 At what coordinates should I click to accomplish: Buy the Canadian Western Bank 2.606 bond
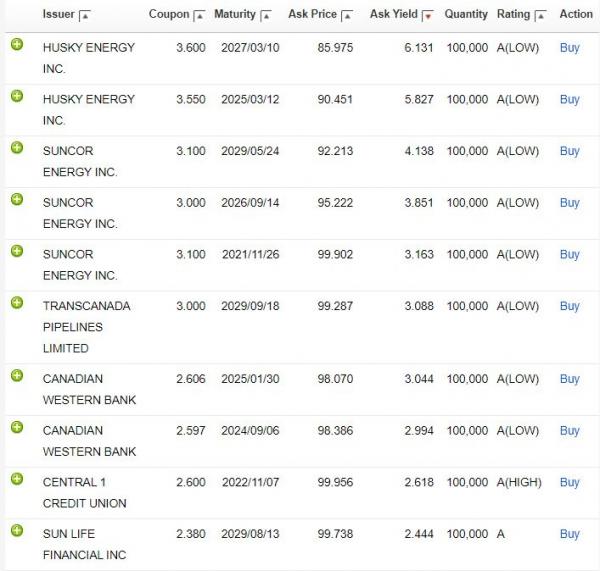click(569, 379)
